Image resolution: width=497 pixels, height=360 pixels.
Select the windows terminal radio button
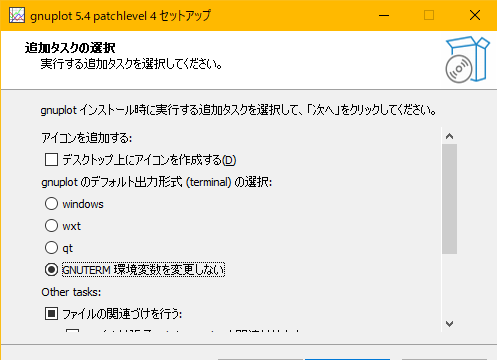(x=51, y=204)
